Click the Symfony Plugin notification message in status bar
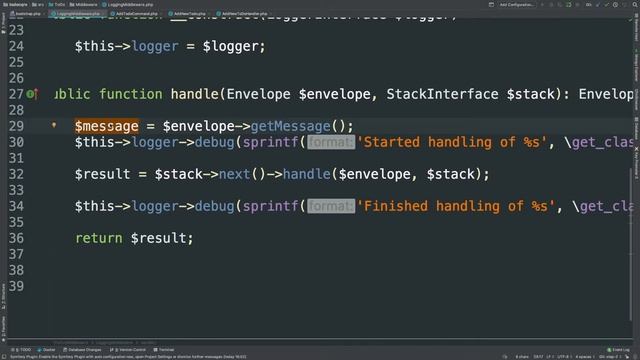Image resolution: width=640 pixels, height=360 pixels. coord(128,357)
